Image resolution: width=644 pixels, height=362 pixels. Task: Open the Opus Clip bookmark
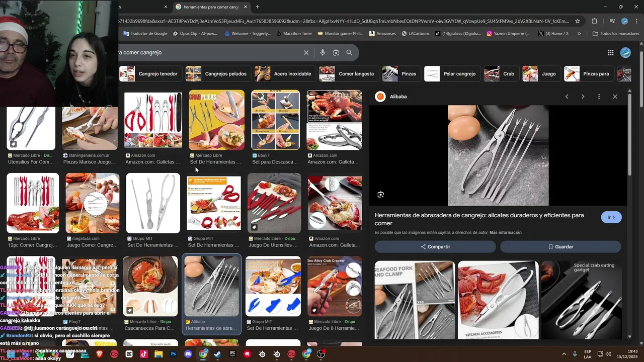[x=195, y=34]
